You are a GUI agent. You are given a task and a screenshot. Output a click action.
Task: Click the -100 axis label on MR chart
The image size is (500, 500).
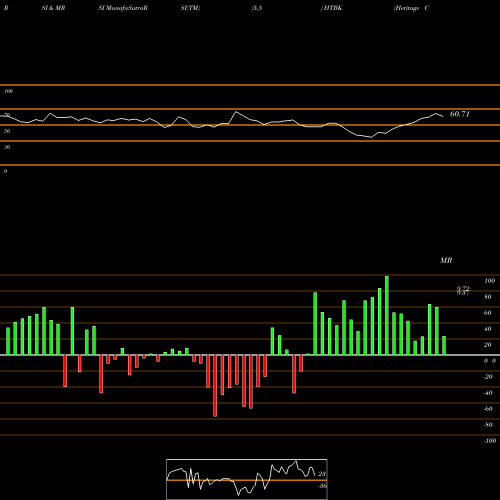point(490,441)
